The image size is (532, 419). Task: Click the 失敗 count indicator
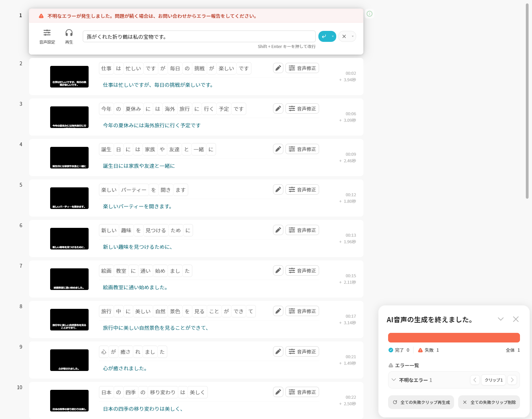pos(429,350)
